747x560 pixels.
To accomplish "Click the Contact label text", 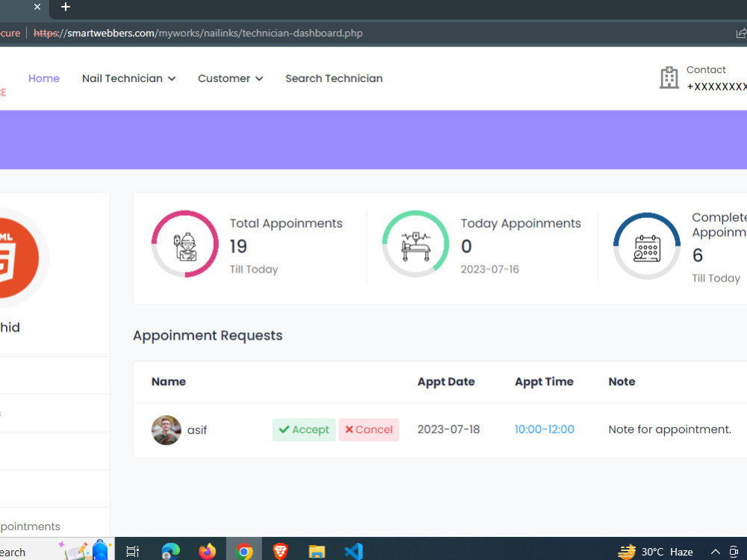I will (x=706, y=70).
